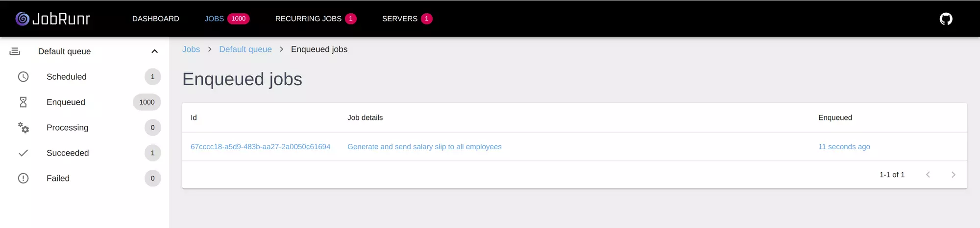Viewport: 980px width, 228px height.
Task: Click the 11 seconds ago timestamp
Action: (x=844, y=147)
